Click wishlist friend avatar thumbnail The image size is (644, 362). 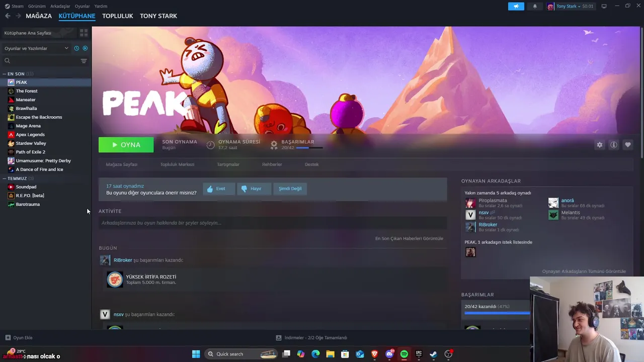(470, 252)
